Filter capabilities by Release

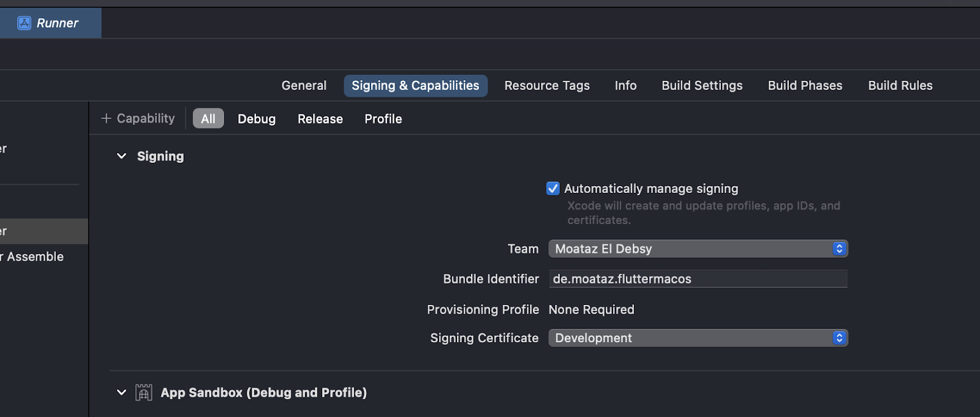tap(320, 119)
